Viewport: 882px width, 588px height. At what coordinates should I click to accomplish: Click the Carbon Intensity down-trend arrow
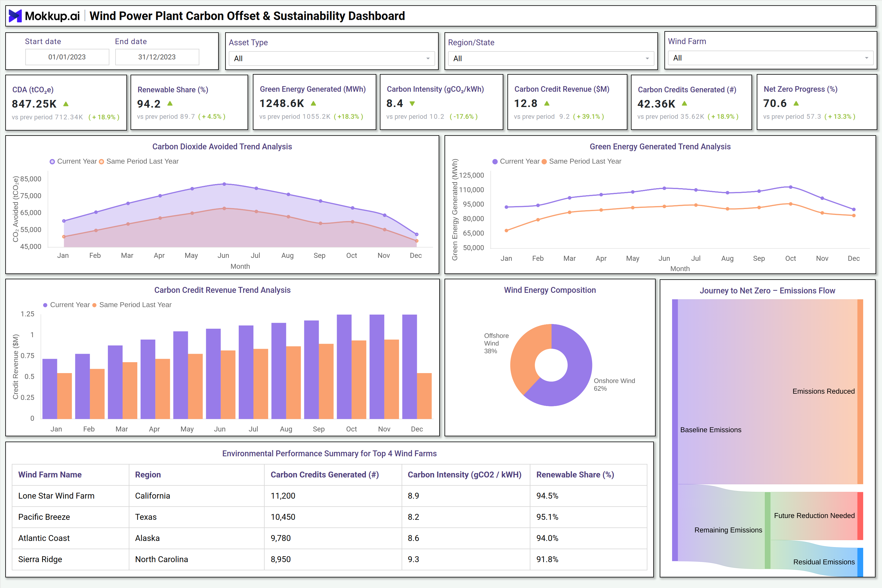pyautogui.click(x=412, y=103)
